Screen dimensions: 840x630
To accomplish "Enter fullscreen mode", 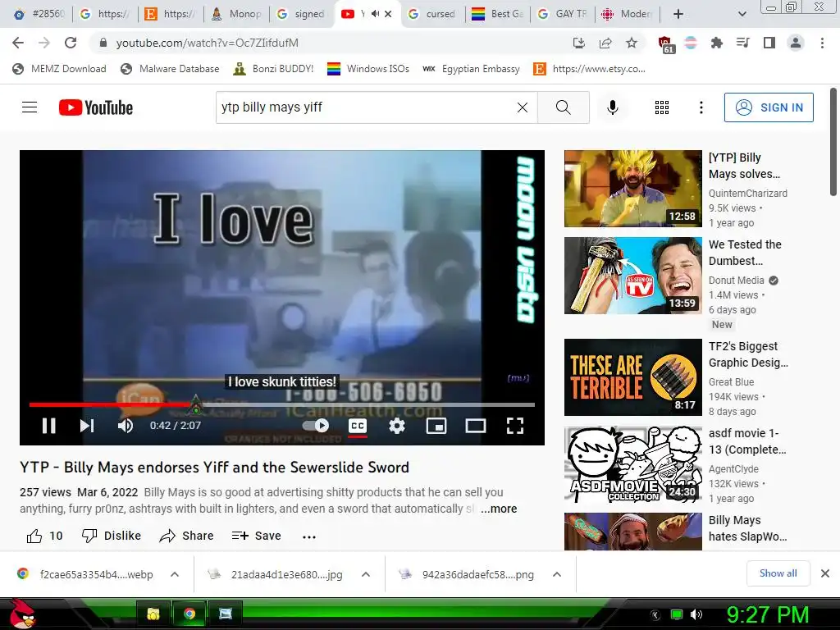I will (x=515, y=426).
